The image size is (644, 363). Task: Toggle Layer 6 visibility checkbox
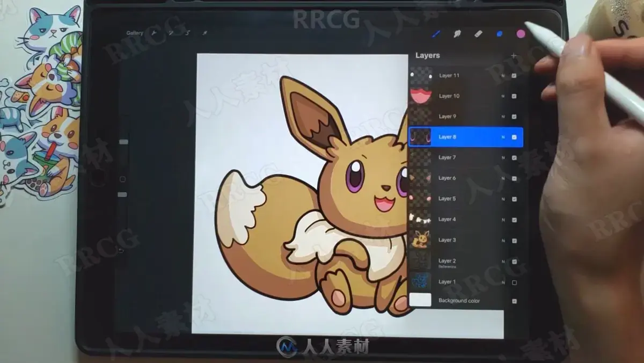coord(514,178)
